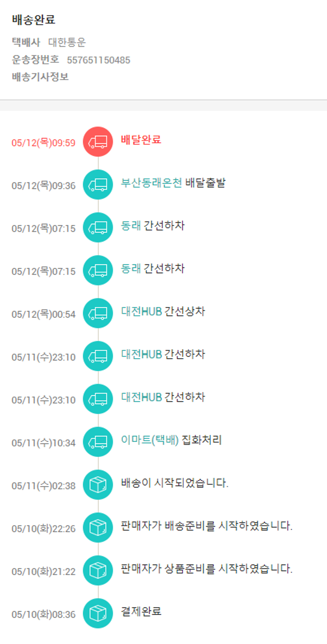Screen dimensions: 327x644
Task: Select the 05/10(화)08:36 payment timestamp
Action: [x=44, y=615]
